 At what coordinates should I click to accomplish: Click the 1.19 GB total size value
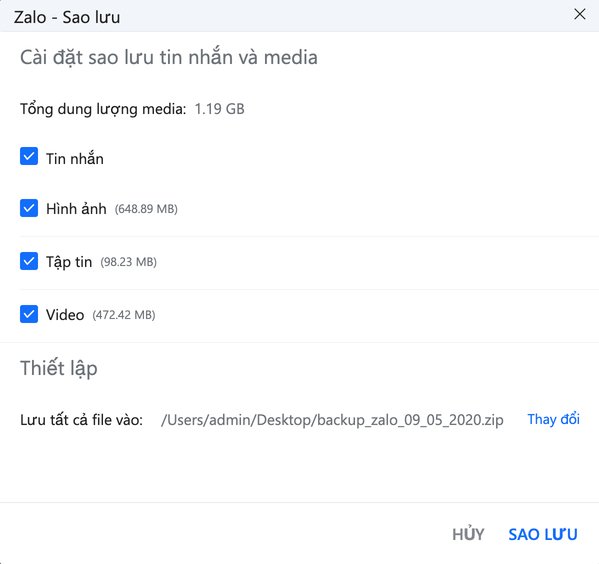click(220, 109)
